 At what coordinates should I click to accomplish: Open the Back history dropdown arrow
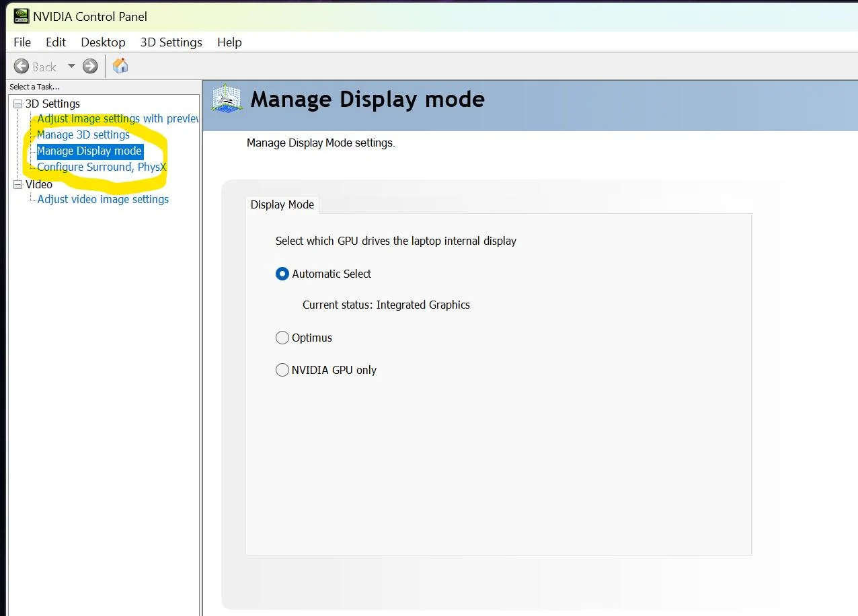point(71,67)
